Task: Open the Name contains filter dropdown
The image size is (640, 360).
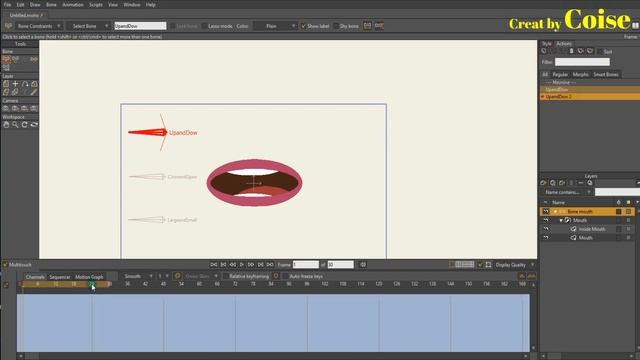Action: [x=566, y=192]
